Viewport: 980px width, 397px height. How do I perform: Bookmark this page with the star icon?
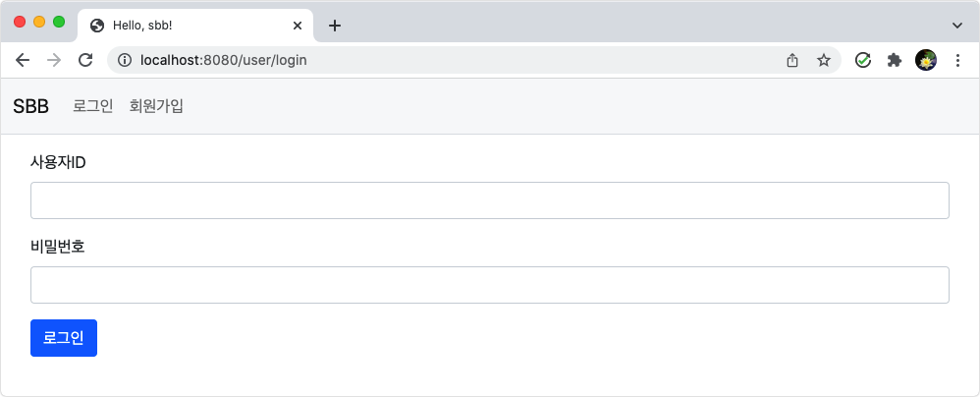click(x=824, y=60)
